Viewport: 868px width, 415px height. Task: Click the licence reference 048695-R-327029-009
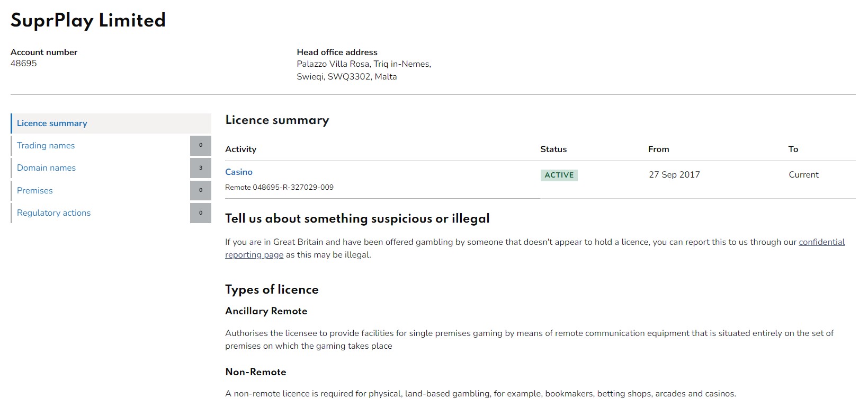(x=293, y=187)
